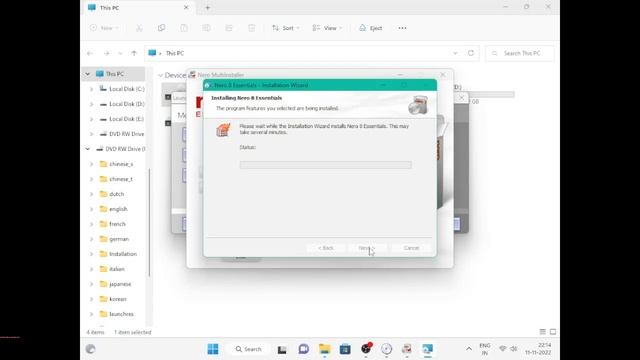Open the New item dropdown
This screenshot has height=360, width=640.
[x=104, y=28]
